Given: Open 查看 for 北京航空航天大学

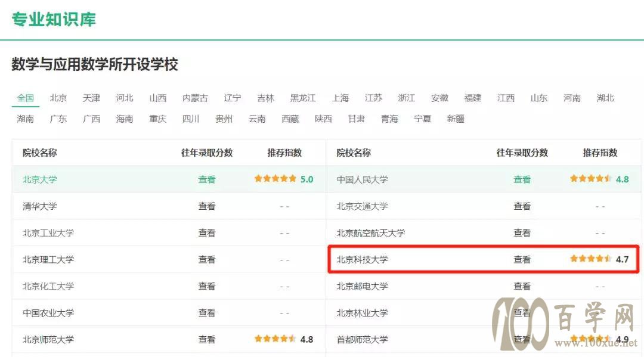Looking at the screenshot, I should tap(522, 232).
